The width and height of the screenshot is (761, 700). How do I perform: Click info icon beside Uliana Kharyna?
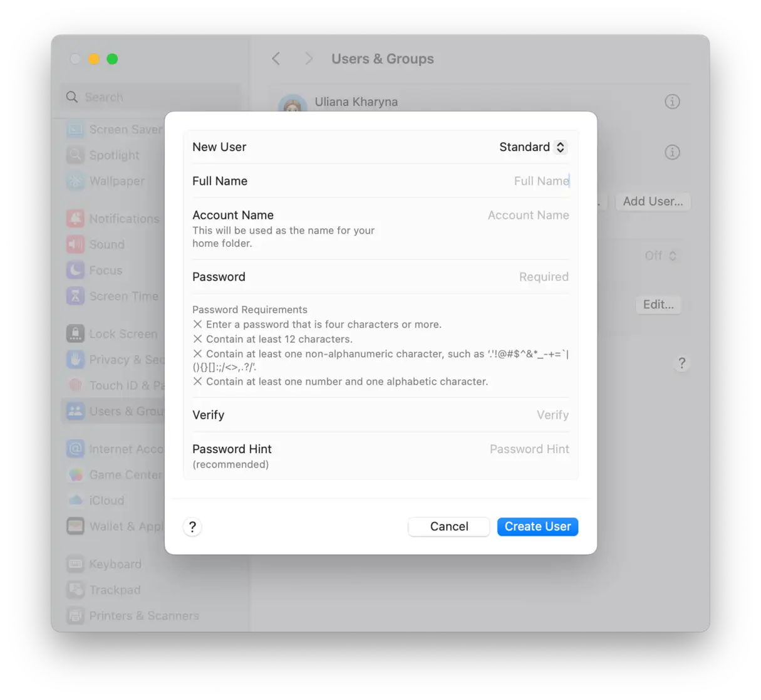coord(672,102)
